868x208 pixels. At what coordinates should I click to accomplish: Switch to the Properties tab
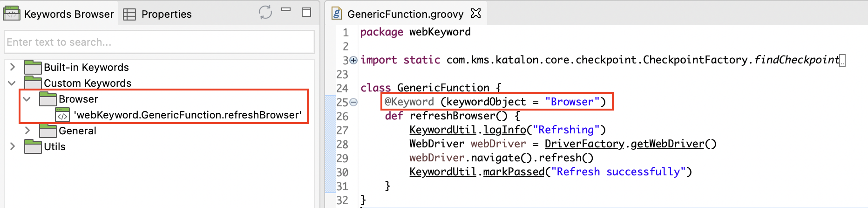coord(157,14)
